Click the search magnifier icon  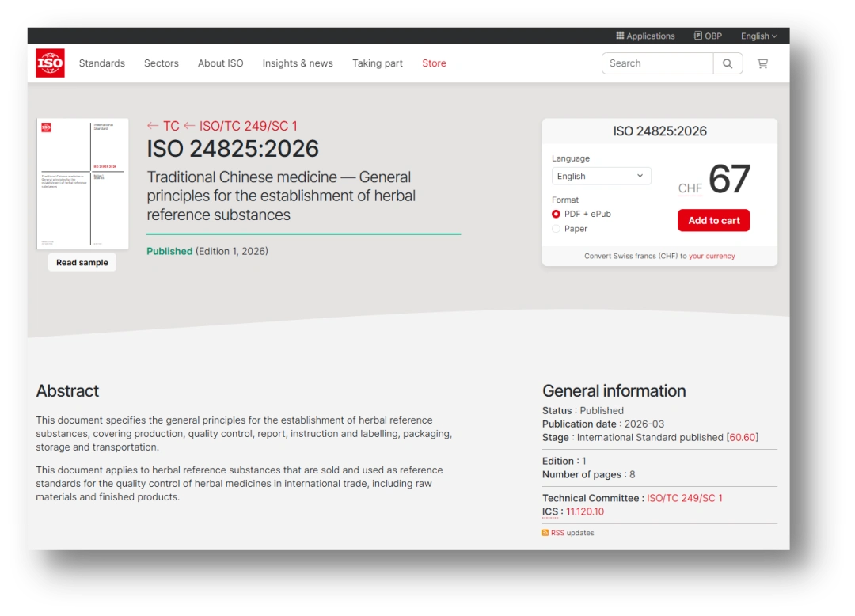point(728,63)
